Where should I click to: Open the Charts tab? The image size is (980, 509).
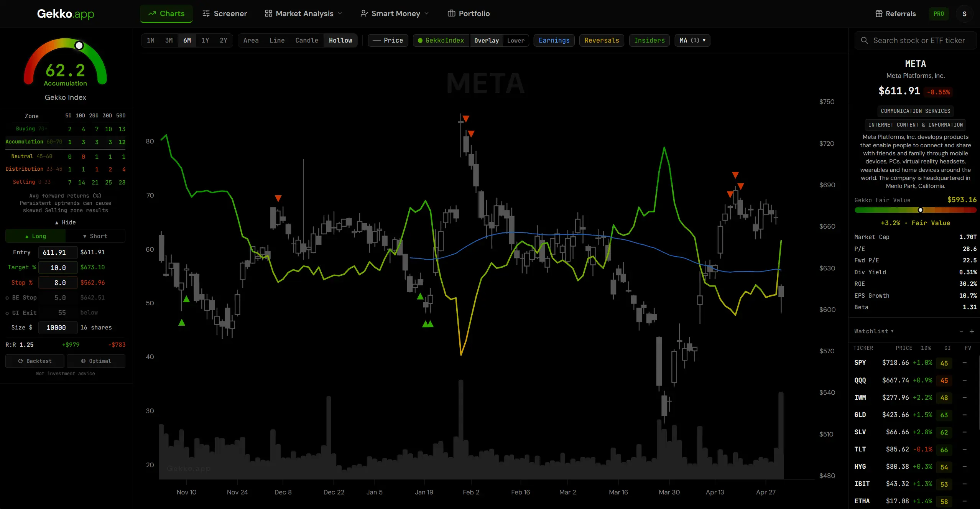[x=166, y=13]
